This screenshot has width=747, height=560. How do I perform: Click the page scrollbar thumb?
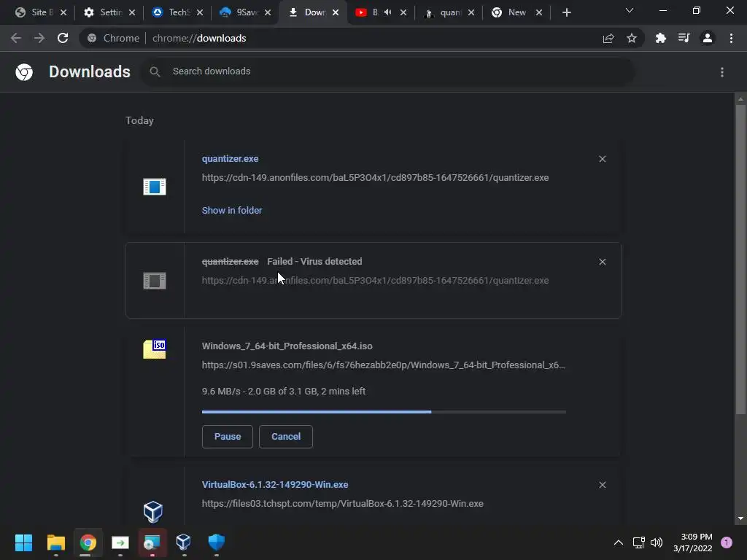pyautogui.click(x=740, y=260)
